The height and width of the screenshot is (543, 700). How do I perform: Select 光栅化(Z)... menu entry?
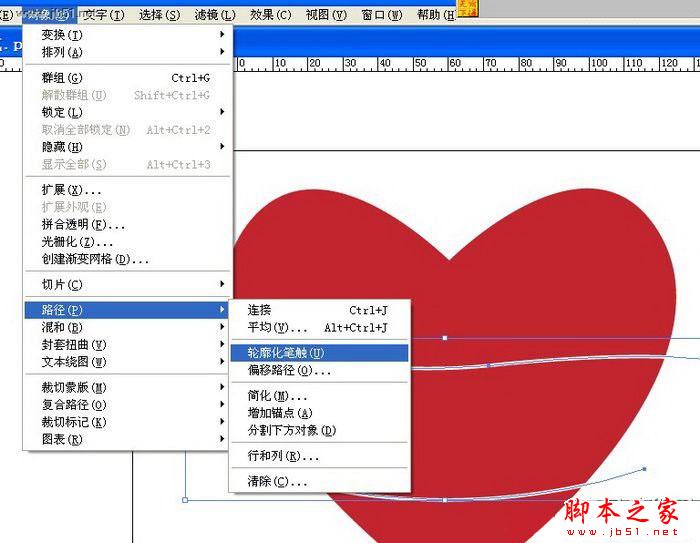(x=128, y=242)
